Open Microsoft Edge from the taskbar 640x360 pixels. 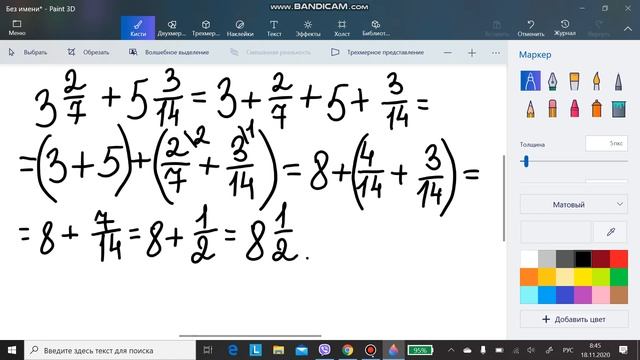(233, 350)
